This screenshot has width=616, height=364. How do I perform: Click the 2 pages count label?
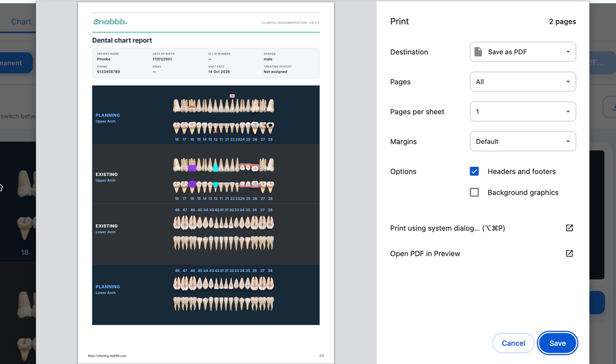click(x=562, y=22)
